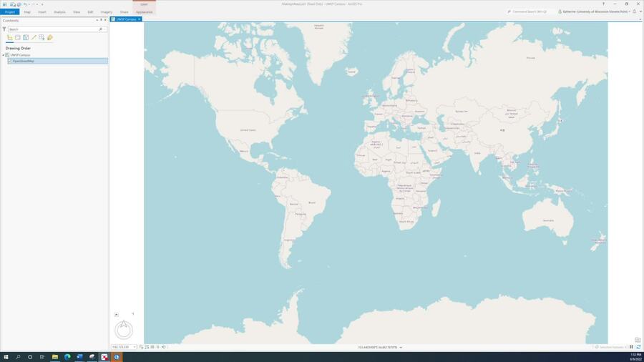Open the ArcGIS Pro help question mark
The image size is (644, 362).
[603, 4]
